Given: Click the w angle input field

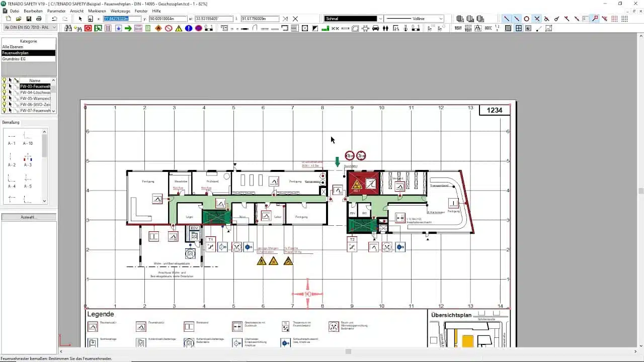Looking at the screenshot, I should coord(214,19).
